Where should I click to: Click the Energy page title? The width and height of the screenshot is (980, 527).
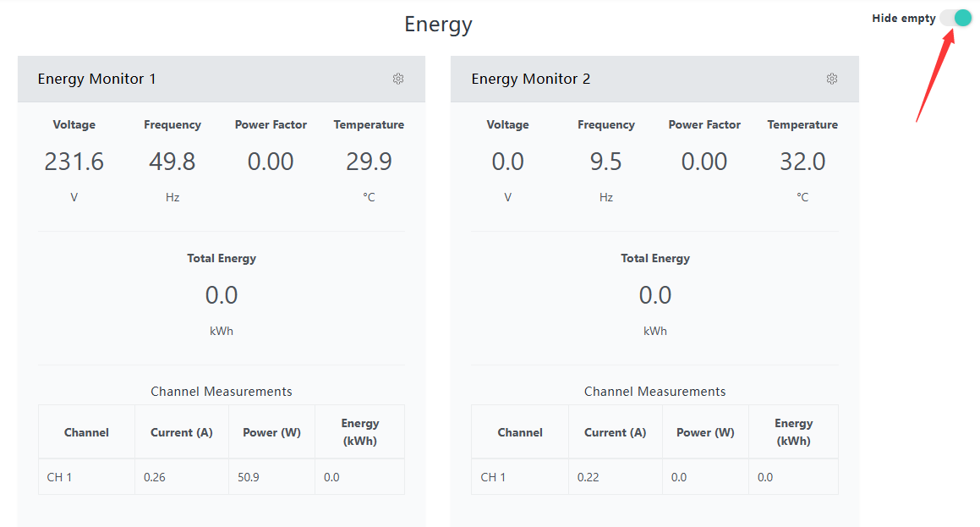(438, 25)
